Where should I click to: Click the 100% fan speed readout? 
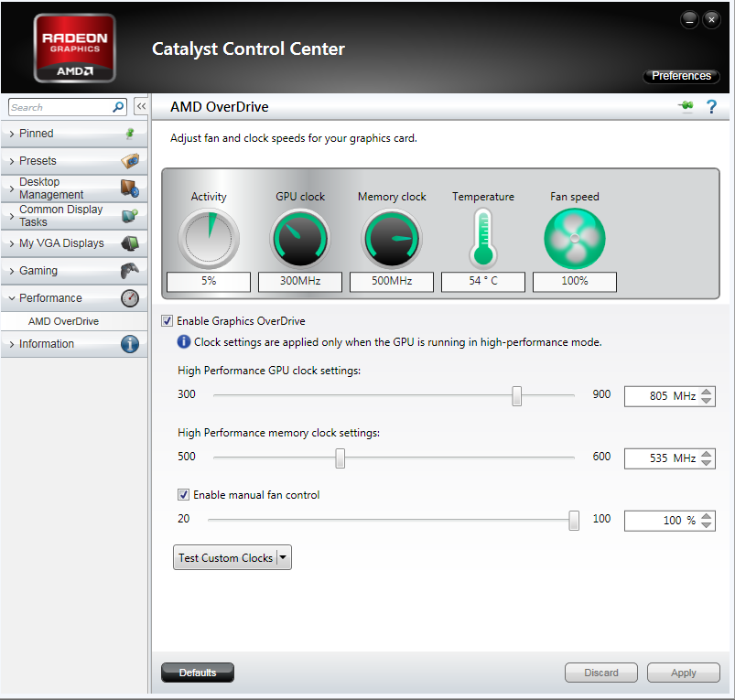tap(575, 281)
